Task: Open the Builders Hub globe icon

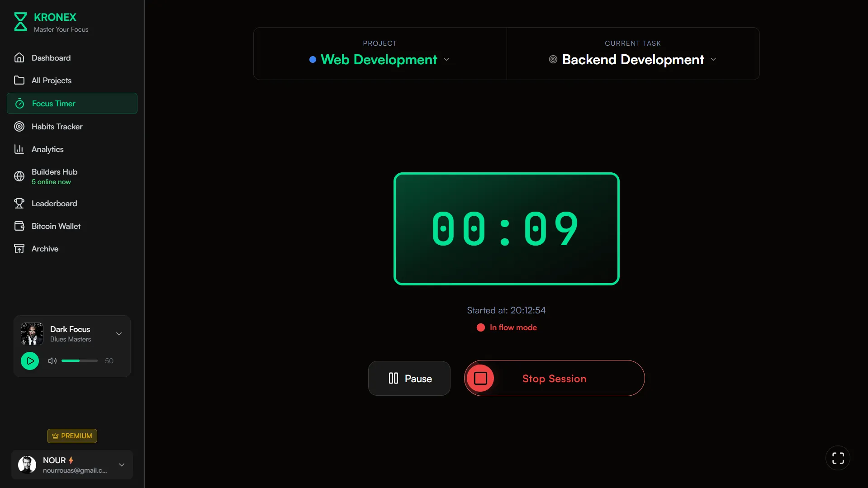Action: pos(20,176)
